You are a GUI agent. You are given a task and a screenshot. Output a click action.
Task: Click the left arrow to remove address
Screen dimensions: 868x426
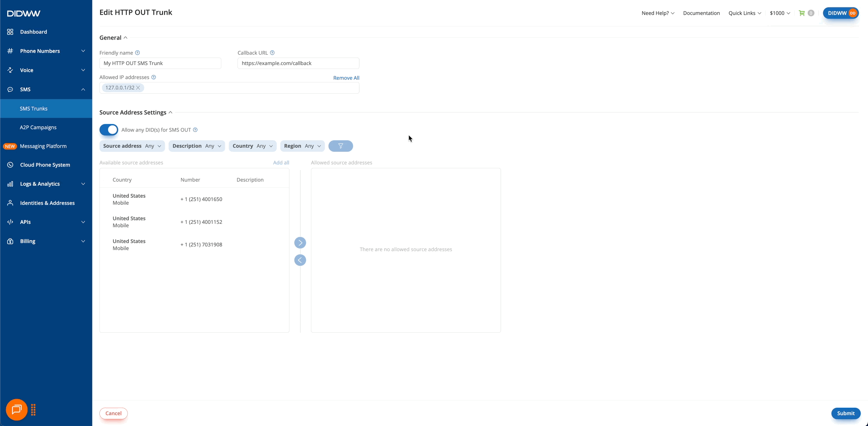[x=300, y=260]
